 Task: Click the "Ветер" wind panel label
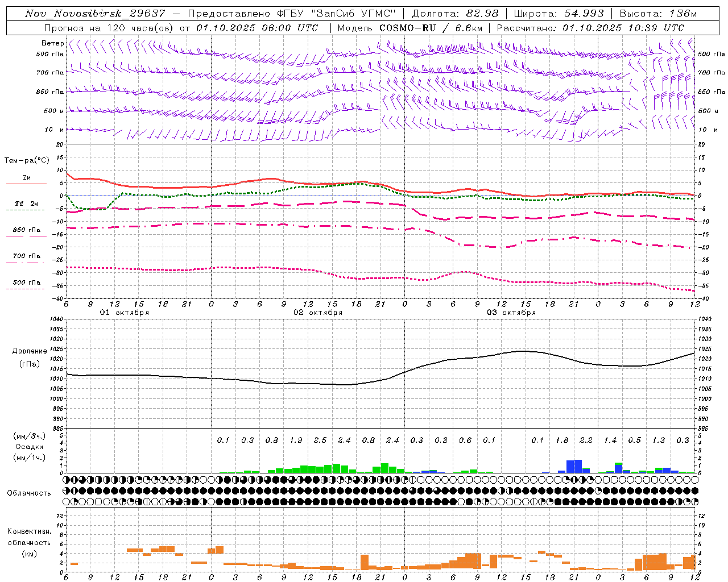tap(52, 43)
